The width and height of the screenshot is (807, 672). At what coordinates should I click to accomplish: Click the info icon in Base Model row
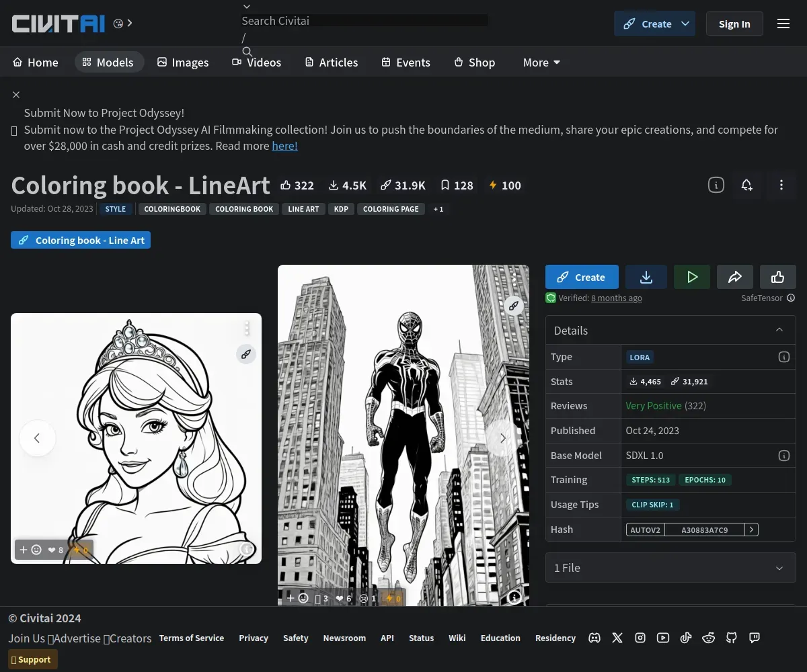point(784,456)
